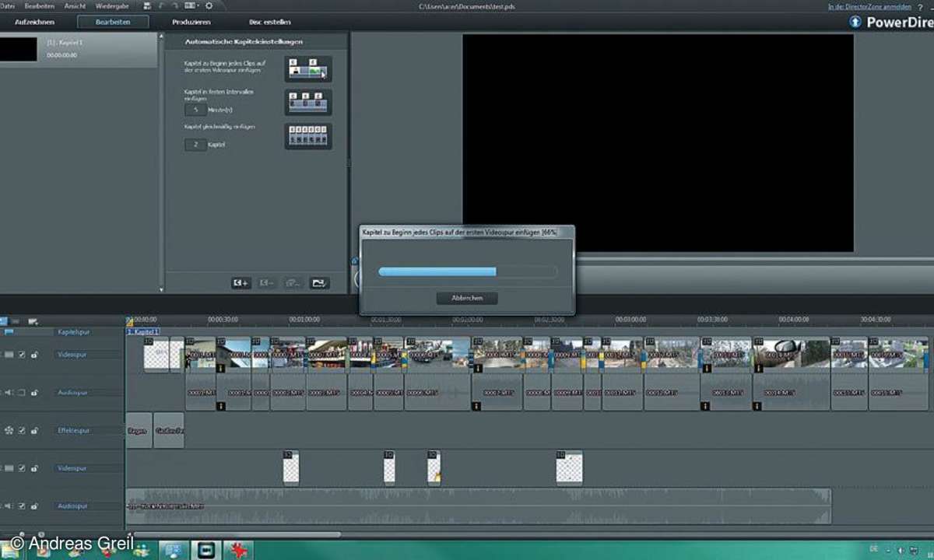Select the storyboard view icon above tracks

pyautogui.click(x=16, y=320)
